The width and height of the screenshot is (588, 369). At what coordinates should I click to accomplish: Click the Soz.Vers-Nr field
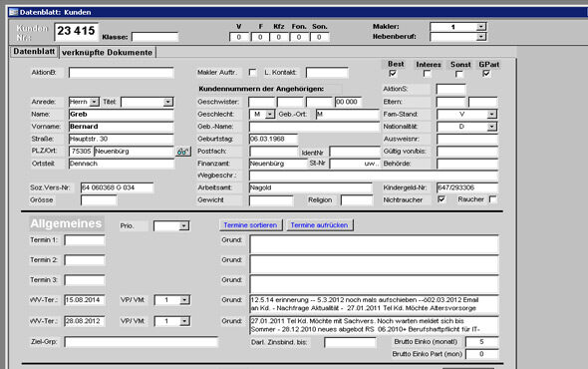click(117, 187)
